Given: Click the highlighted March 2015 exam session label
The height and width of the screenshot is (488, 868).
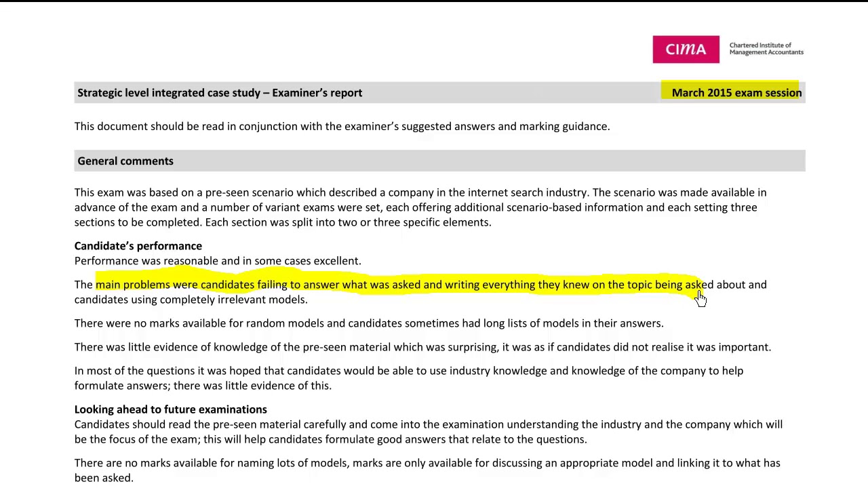Looking at the screenshot, I should pos(736,93).
